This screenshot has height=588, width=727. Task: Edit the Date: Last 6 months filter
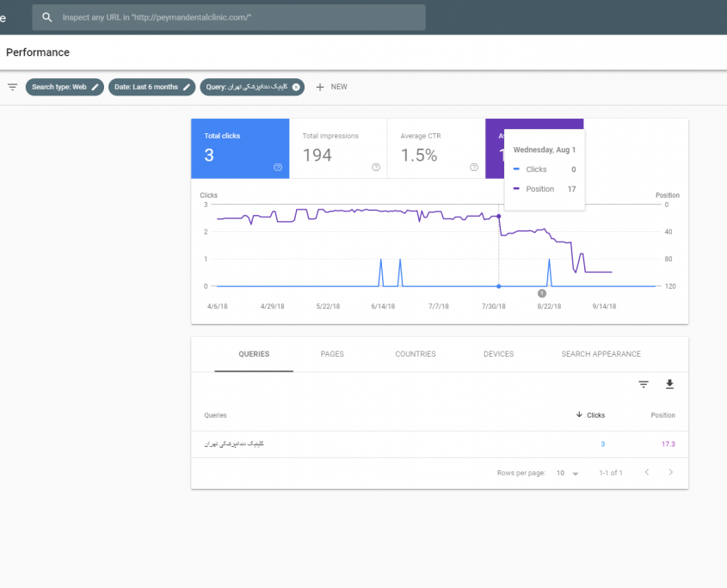[187, 87]
